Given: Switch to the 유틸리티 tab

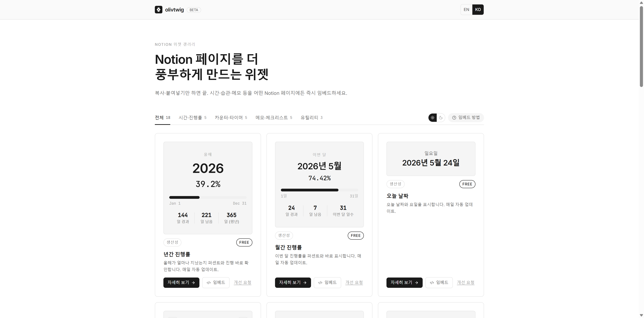Looking at the screenshot, I should click(312, 117).
